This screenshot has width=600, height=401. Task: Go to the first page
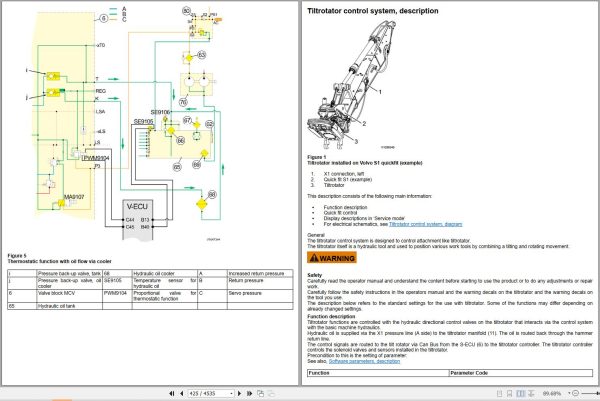point(172,393)
